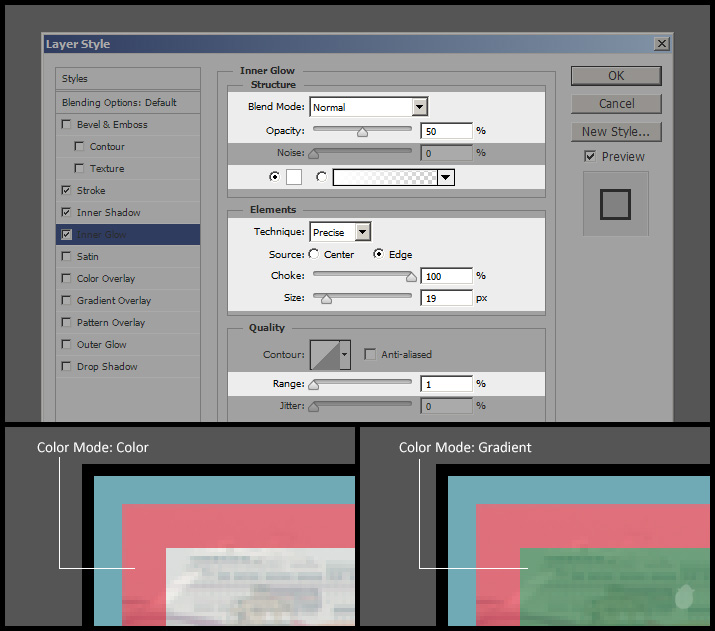This screenshot has width=715, height=631.
Task: Click the gradient preview bar
Action: [385, 177]
